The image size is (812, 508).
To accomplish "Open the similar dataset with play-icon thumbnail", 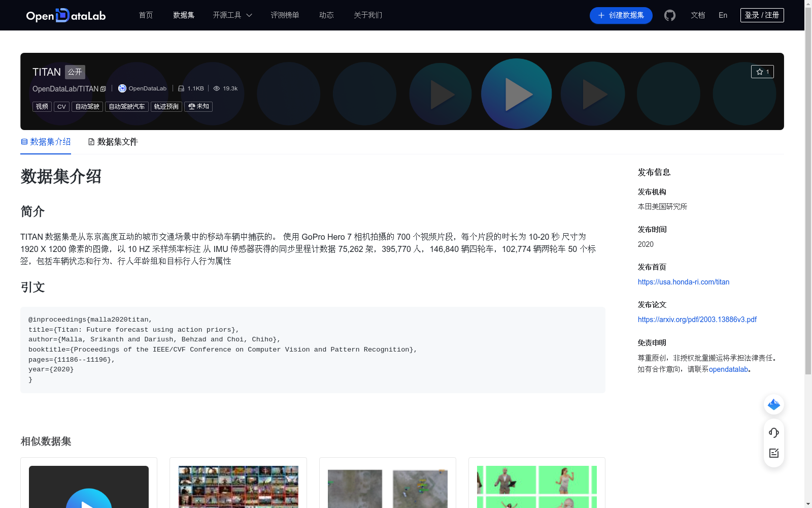I will click(89, 483).
